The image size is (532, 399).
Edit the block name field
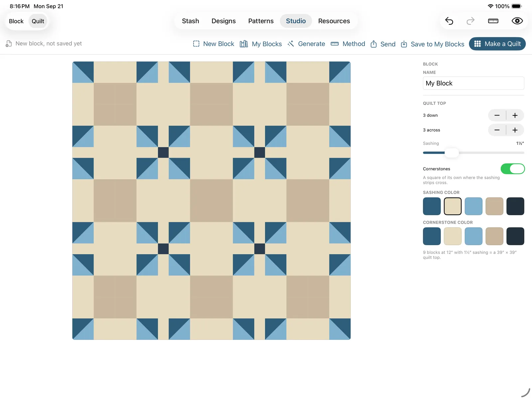tap(473, 83)
